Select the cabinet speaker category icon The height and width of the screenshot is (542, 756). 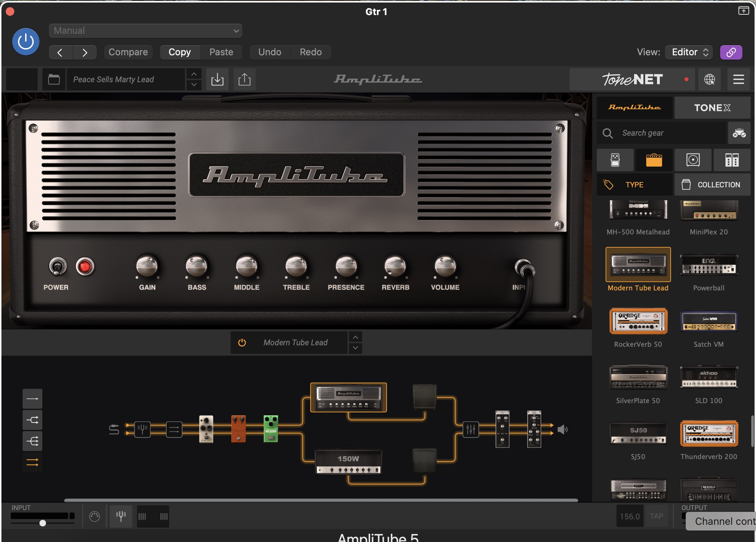point(693,160)
